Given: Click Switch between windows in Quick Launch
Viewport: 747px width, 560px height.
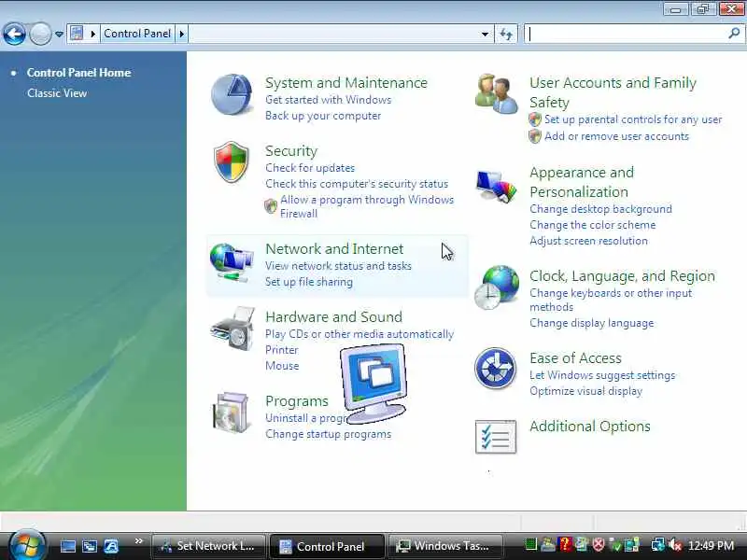Looking at the screenshot, I should (90, 546).
